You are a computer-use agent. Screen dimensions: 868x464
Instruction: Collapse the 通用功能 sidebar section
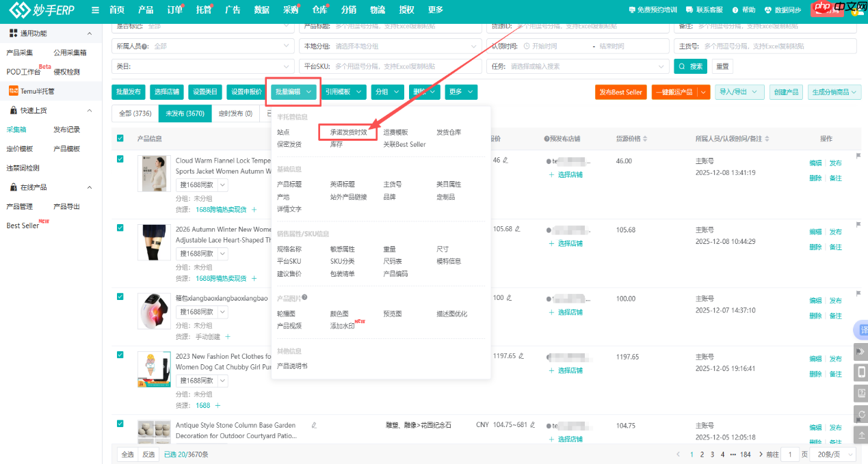point(89,33)
